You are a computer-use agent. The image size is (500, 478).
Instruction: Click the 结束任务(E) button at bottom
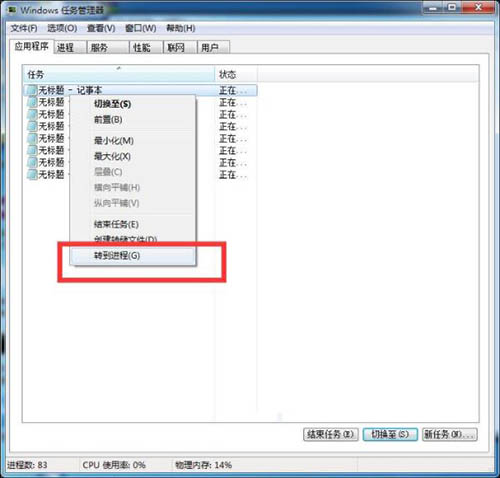coord(331,434)
